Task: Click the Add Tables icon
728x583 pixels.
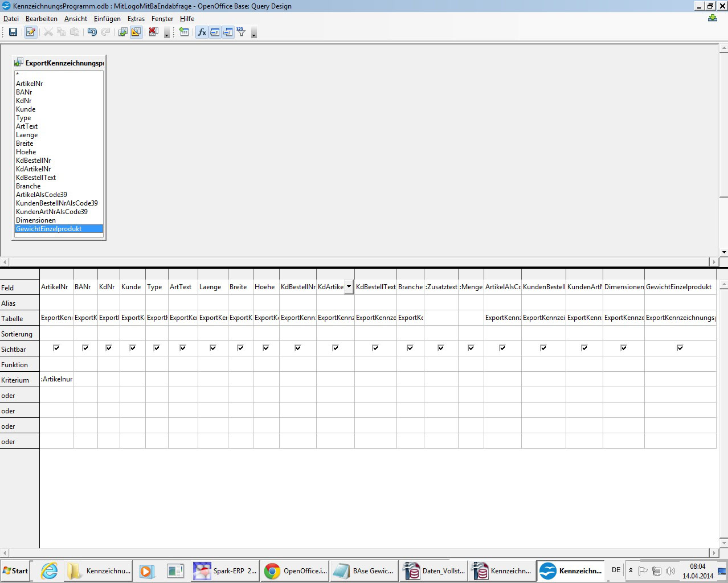Action: (184, 32)
